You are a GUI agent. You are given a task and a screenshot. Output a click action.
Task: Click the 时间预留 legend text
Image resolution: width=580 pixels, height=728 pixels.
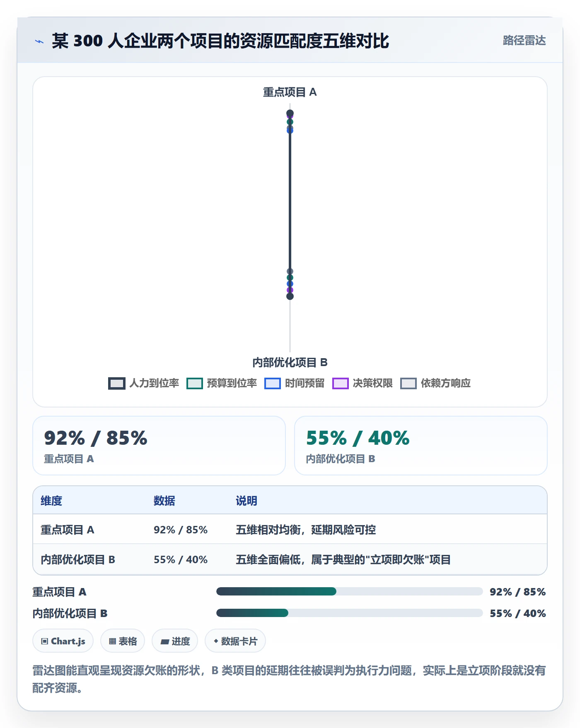click(305, 383)
